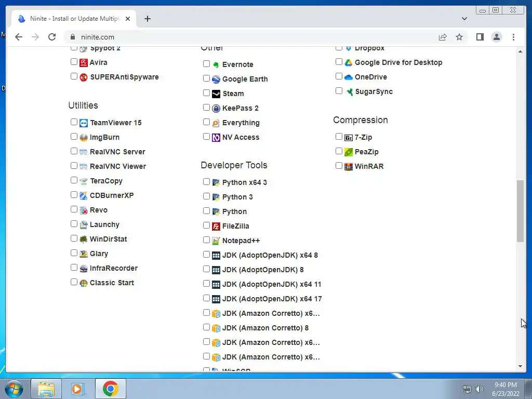The height and width of the screenshot is (399, 532).
Task: Click the PeaZip green icon
Action: point(349,152)
